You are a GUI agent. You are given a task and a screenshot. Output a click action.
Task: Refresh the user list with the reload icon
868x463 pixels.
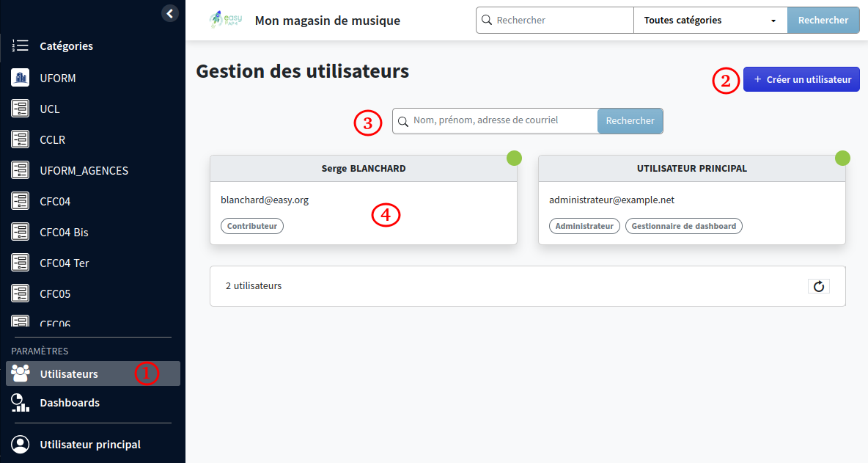coord(819,286)
